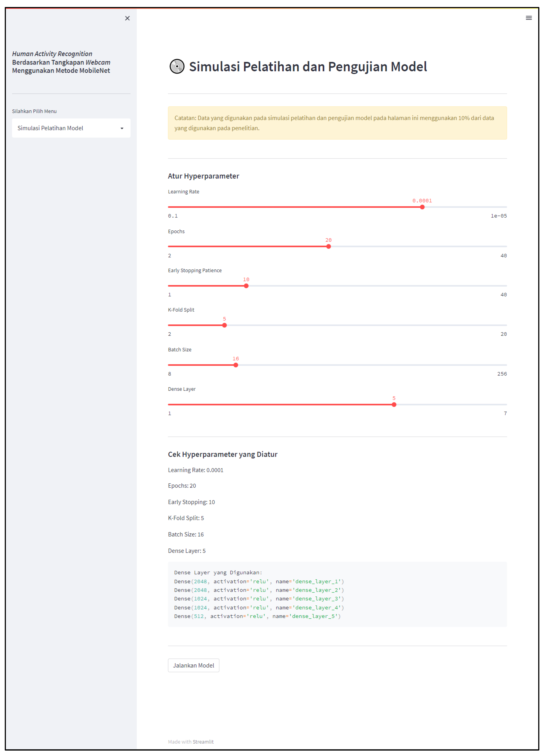
Task: Click the Dense Layer slider handle
Action: (394, 405)
